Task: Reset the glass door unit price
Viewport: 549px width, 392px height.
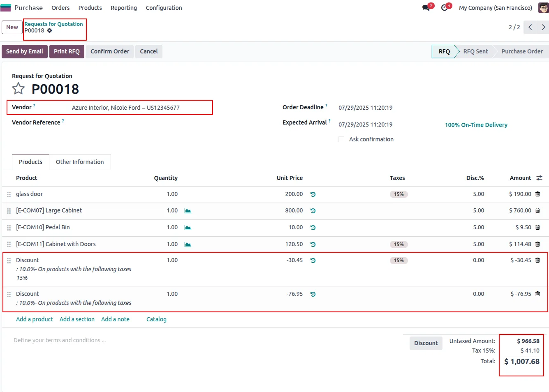Action: tap(313, 194)
